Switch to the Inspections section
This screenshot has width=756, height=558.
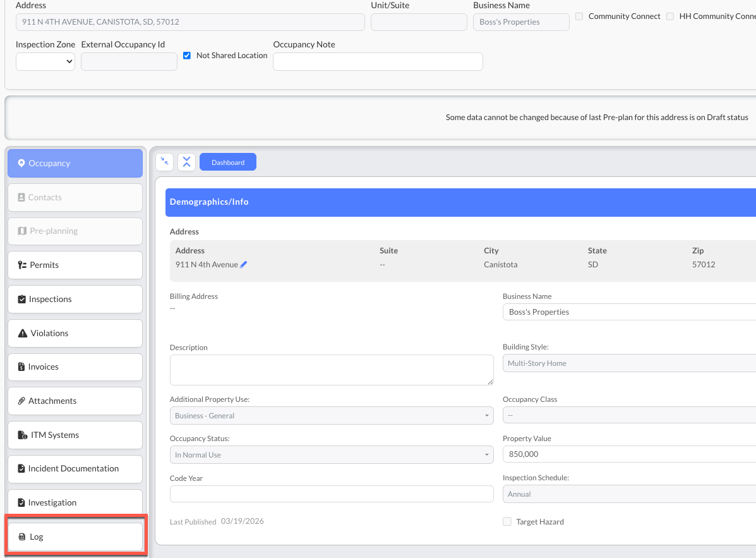75,299
